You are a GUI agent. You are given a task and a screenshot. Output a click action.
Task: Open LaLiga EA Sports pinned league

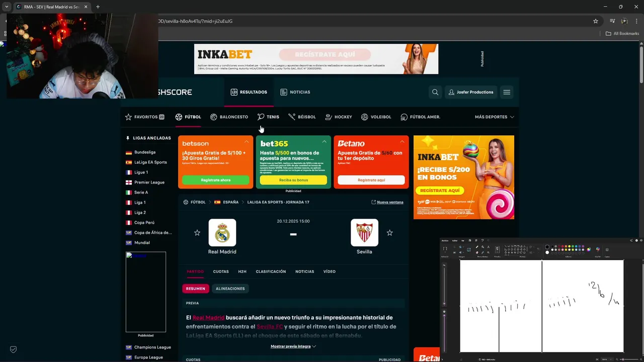tap(150, 162)
